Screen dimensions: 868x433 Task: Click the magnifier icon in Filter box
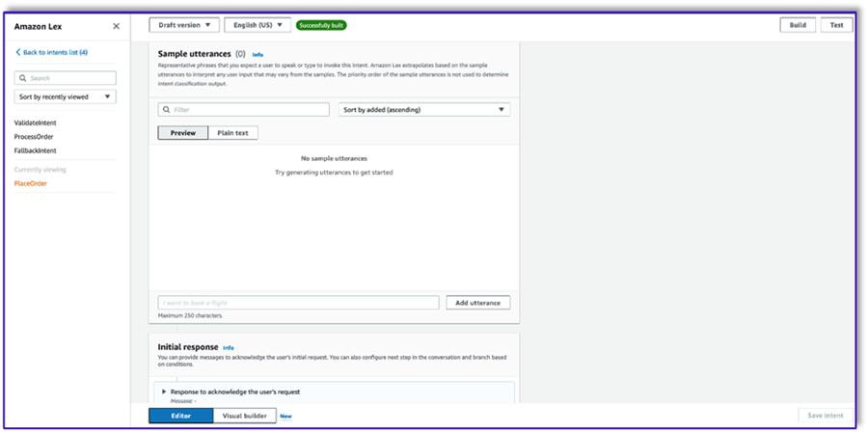tap(167, 110)
